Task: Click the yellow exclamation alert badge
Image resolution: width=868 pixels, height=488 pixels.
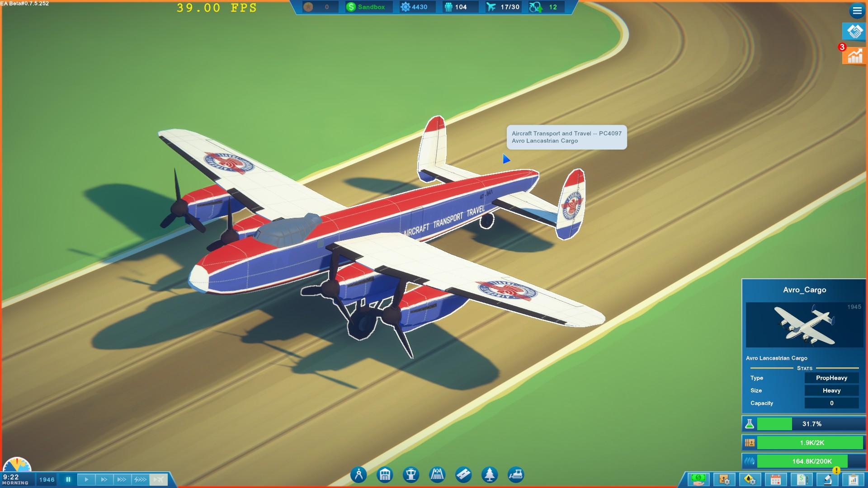Action: point(836,470)
